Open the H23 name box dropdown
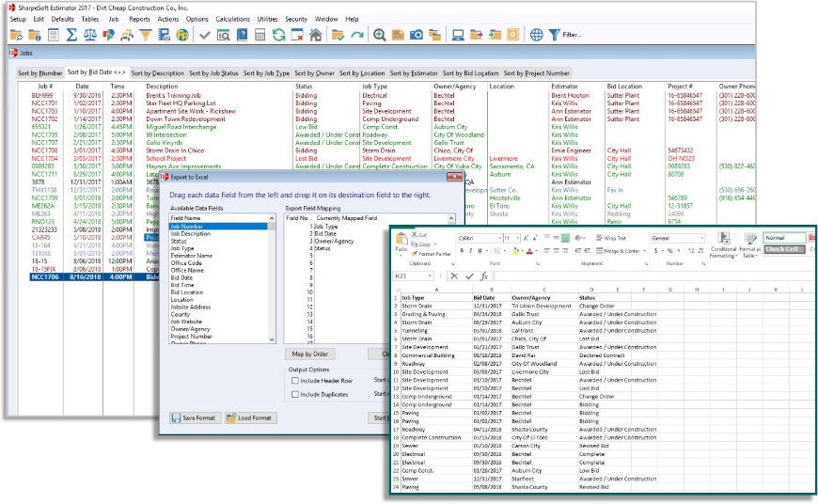The height and width of the screenshot is (504, 818). 430,276
